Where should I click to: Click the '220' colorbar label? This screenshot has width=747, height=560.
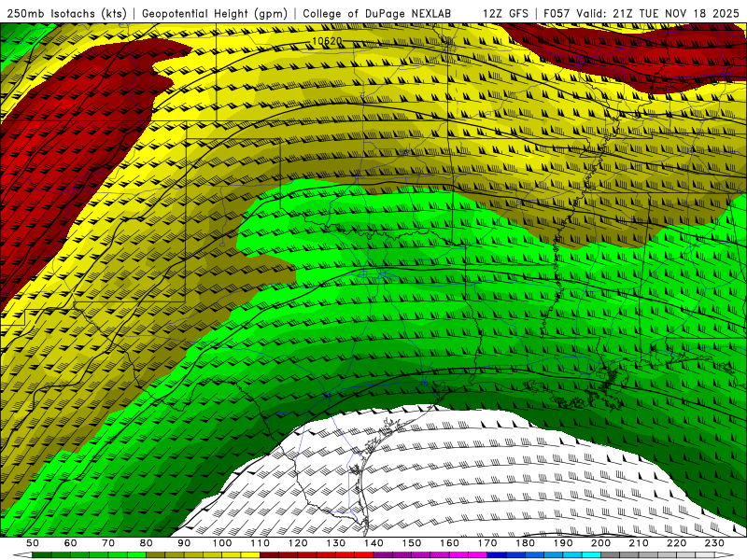[676, 543]
